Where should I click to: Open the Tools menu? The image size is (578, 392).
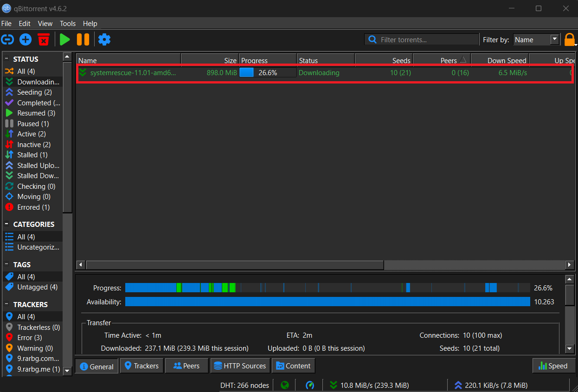pos(68,23)
